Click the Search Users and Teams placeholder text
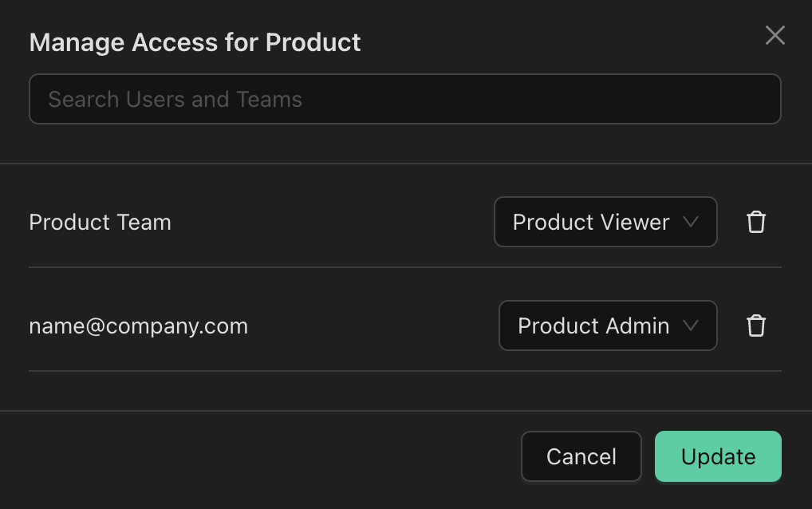Viewport: 812px width, 509px height. [x=175, y=99]
